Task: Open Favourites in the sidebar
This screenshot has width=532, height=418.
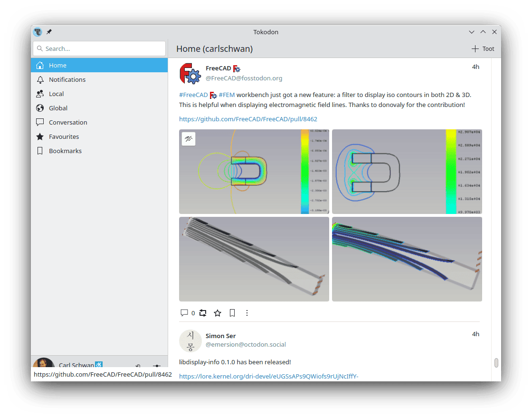Action: click(99, 136)
